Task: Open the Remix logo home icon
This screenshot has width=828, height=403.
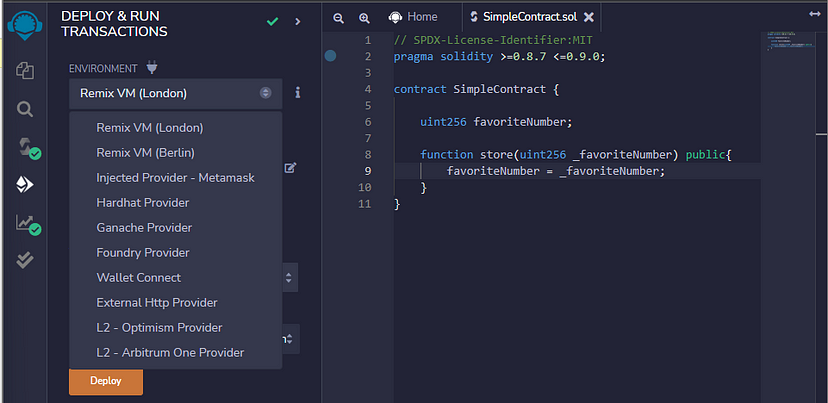Action: coord(24,25)
